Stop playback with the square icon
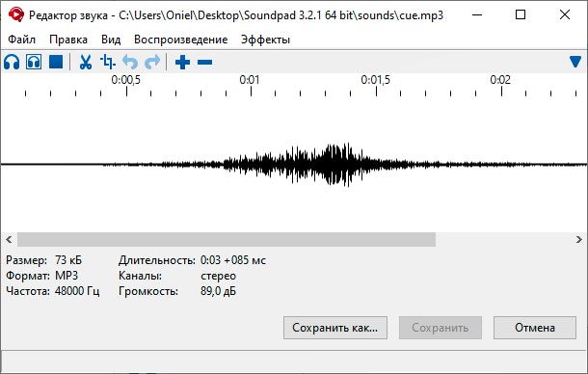This screenshot has height=374, width=588. coord(56,62)
